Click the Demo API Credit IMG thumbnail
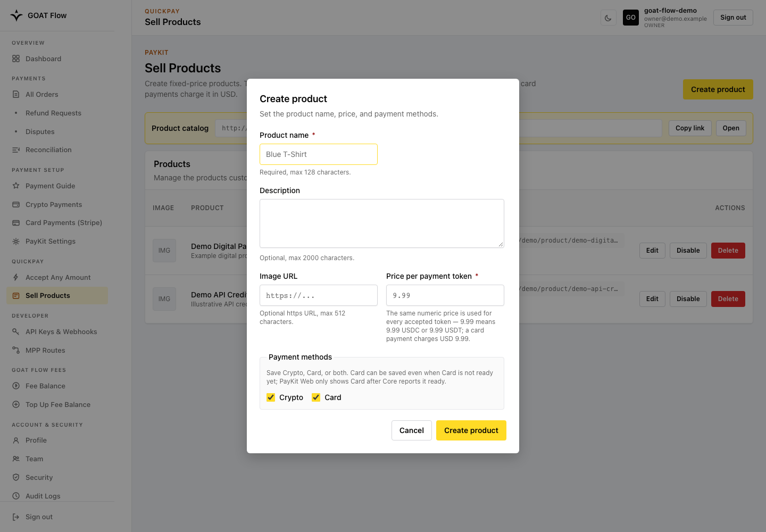The image size is (766, 532). pos(164,299)
